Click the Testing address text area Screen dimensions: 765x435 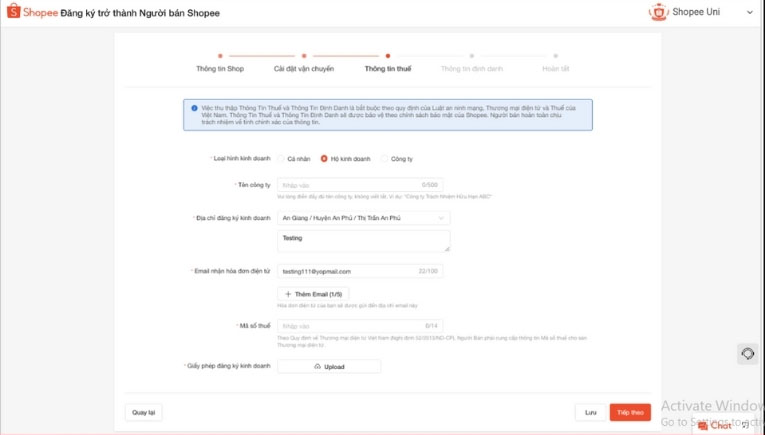(x=363, y=241)
